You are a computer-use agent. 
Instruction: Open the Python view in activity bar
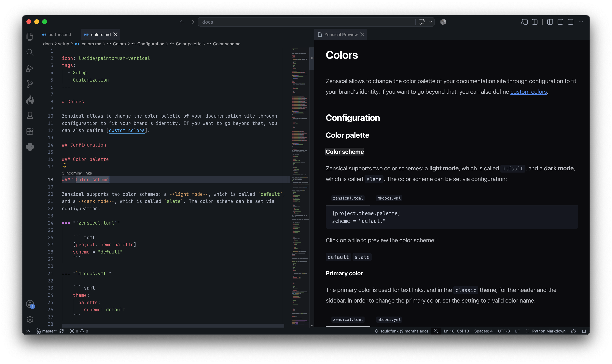[30, 147]
